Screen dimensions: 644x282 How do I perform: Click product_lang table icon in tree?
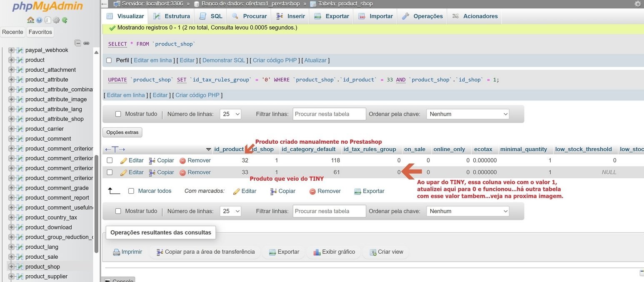click(x=20, y=247)
